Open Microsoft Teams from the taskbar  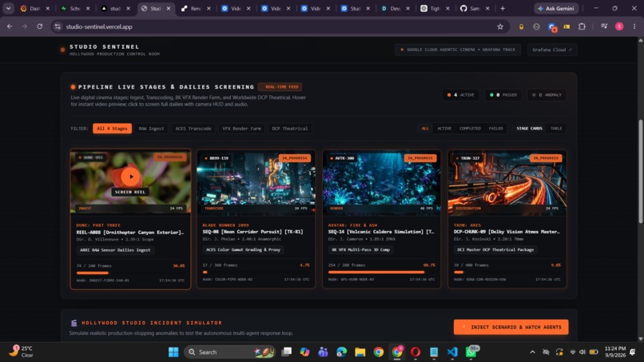pos(323,352)
